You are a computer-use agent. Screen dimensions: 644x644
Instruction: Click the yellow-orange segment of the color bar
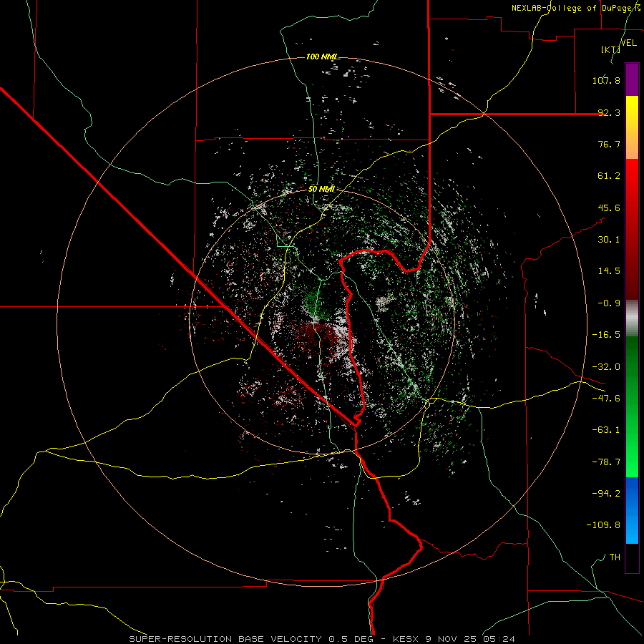coord(632,127)
